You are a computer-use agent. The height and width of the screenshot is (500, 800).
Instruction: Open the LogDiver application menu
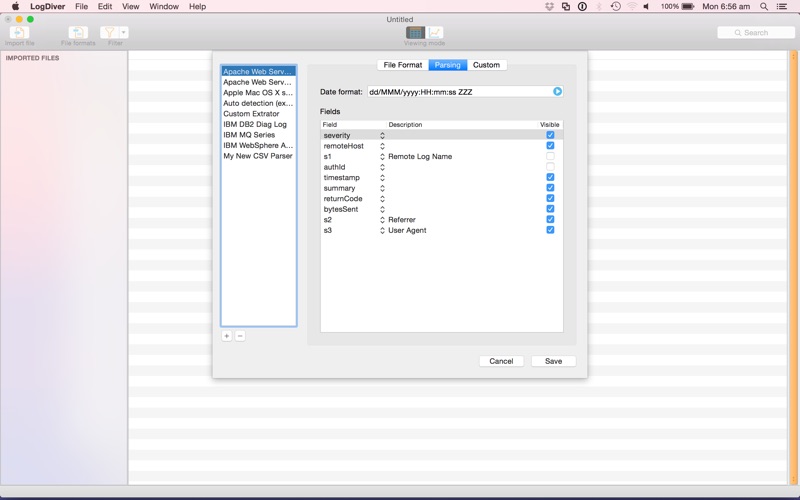click(47, 7)
